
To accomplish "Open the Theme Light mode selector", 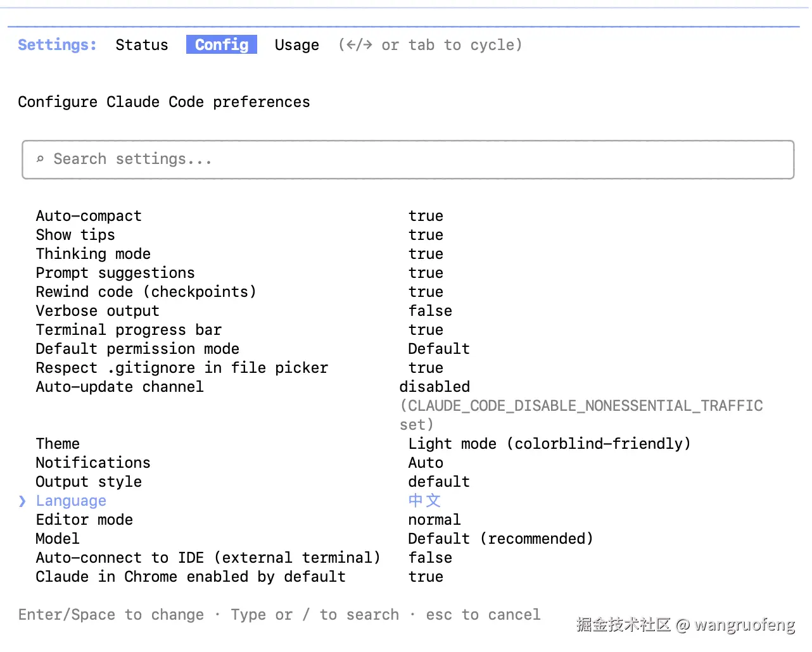I will (549, 444).
